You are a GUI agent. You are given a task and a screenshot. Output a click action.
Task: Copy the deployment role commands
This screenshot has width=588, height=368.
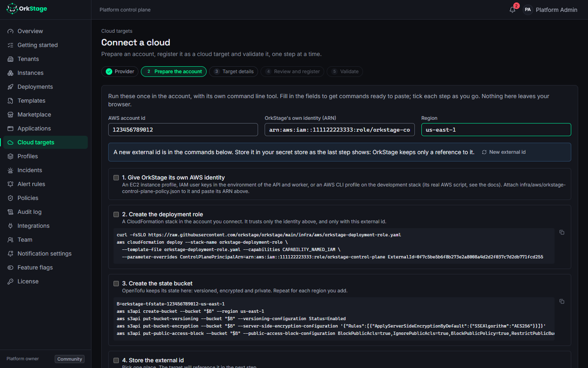[562, 232]
